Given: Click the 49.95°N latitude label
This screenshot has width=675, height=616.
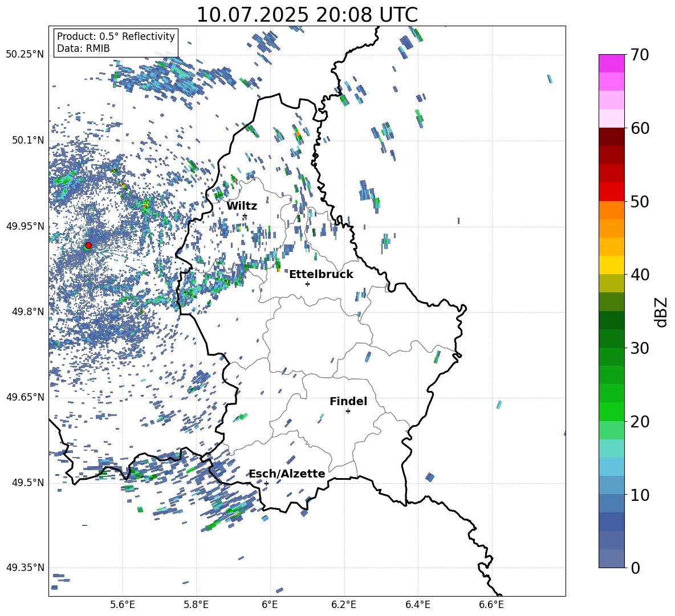Looking at the screenshot, I should (x=25, y=226).
